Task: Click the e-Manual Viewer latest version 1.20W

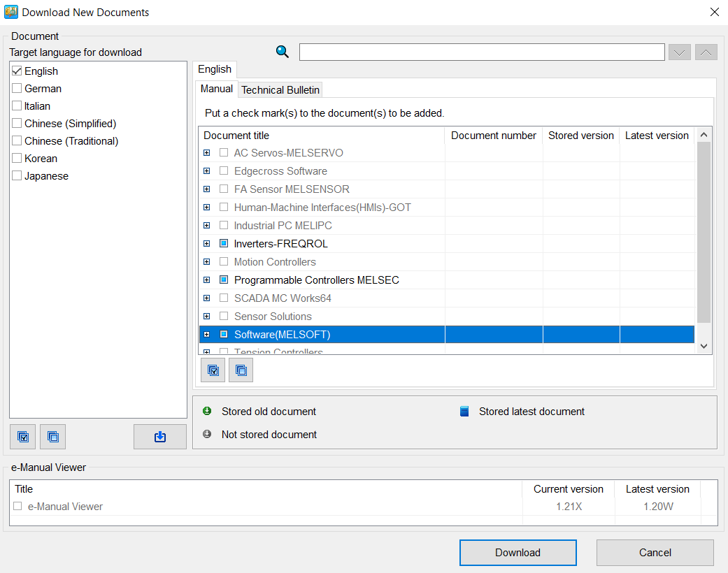Action: tap(658, 506)
